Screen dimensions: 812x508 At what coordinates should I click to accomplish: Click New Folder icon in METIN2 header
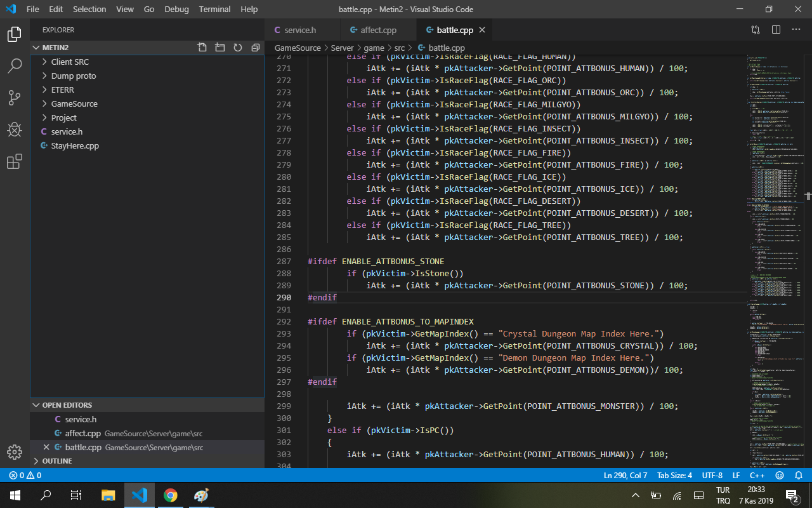(220, 48)
